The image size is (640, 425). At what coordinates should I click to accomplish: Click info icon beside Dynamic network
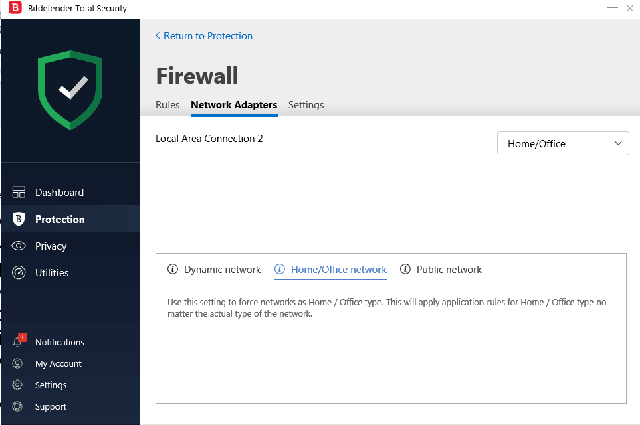[x=172, y=269]
